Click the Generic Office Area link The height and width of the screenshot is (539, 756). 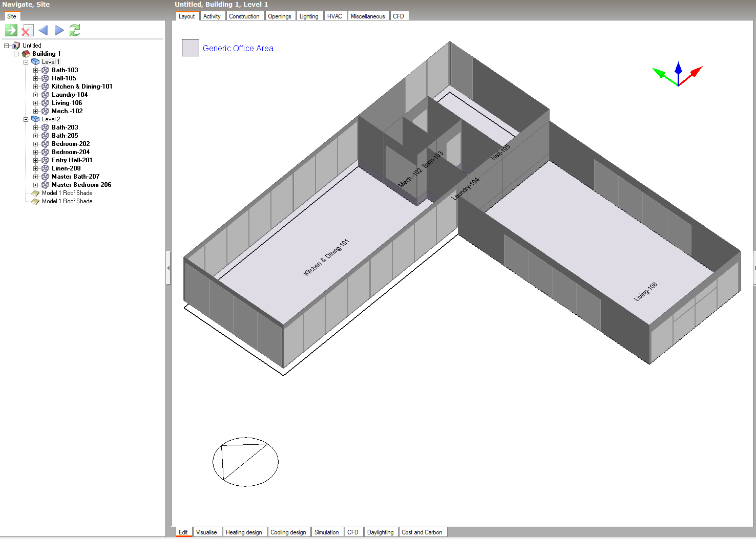click(x=238, y=48)
